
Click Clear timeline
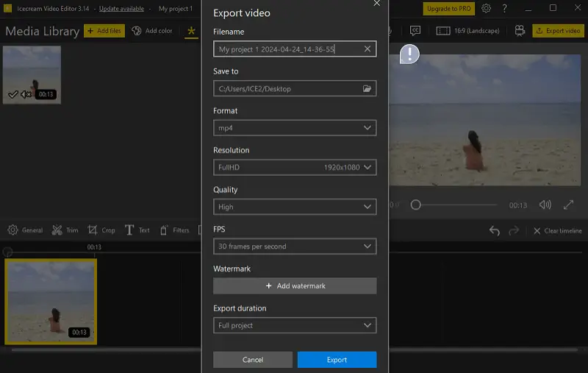point(558,231)
